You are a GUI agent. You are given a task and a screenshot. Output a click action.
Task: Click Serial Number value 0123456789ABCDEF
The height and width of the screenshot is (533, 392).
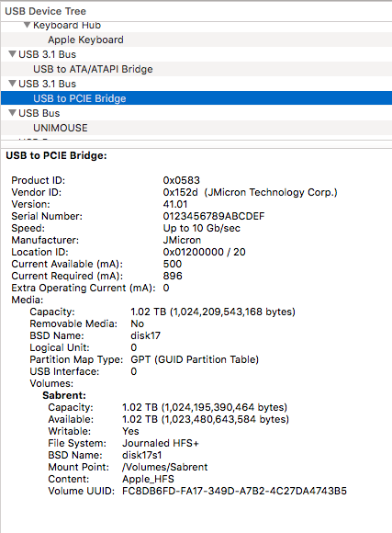214,216
